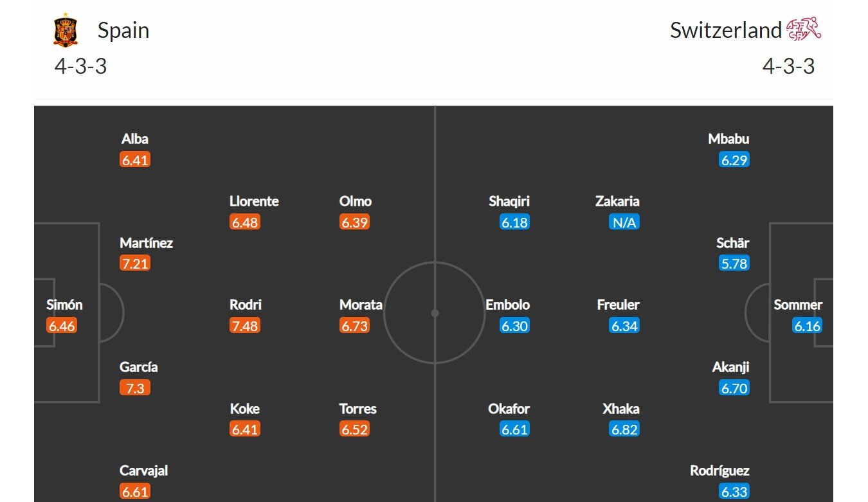868x502 pixels.
Task: Open the Spain team name link
Action: click(x=123, y=30)
